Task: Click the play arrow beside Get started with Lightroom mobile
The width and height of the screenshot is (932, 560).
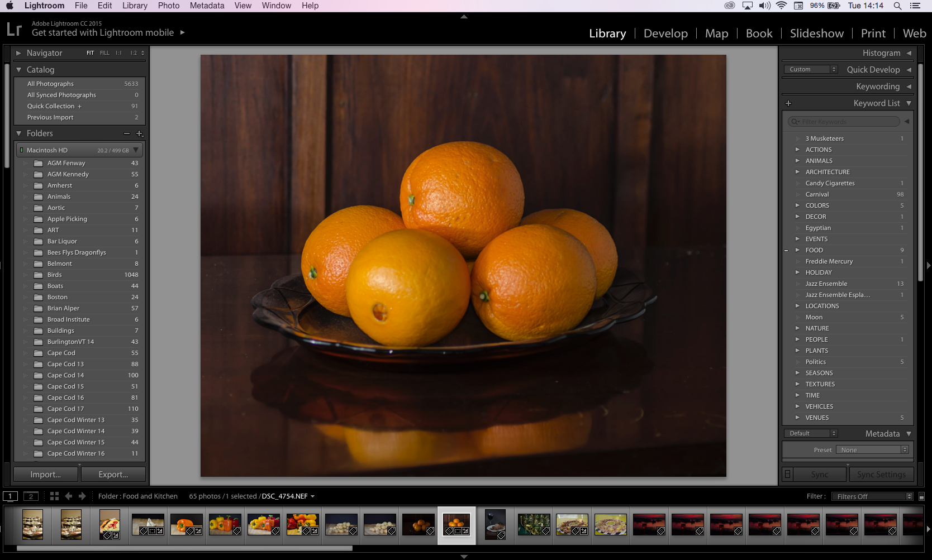Action: click(x=182, y=32)
